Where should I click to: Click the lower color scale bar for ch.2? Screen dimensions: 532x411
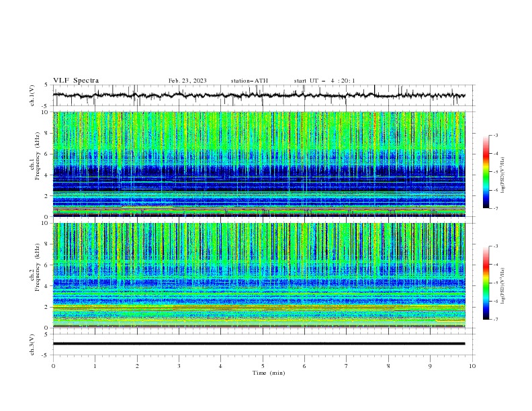486,283
